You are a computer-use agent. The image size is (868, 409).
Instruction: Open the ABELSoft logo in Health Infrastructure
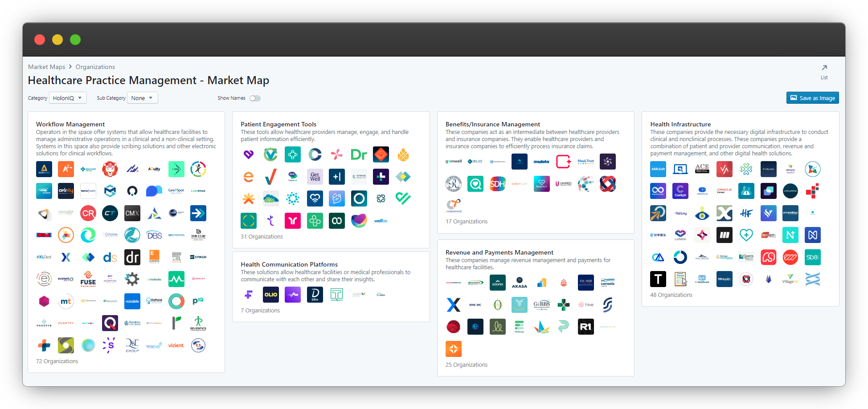[x=658, y=169]
